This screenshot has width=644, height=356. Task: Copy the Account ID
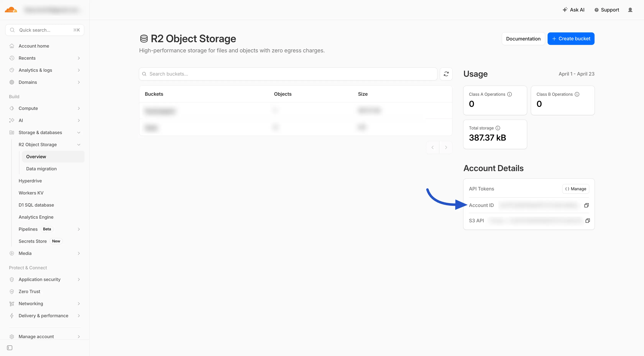point(587,205)
